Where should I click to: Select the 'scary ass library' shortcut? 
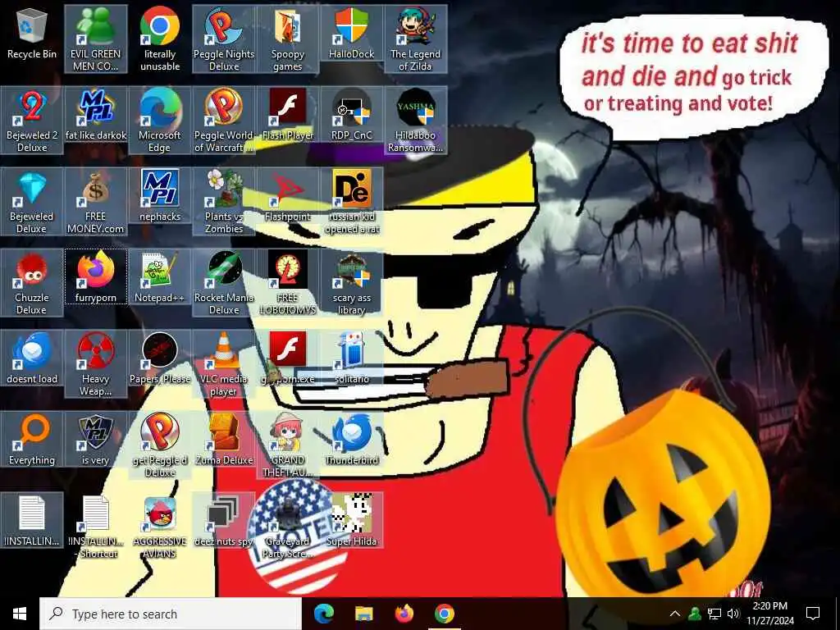click(351, 283)
